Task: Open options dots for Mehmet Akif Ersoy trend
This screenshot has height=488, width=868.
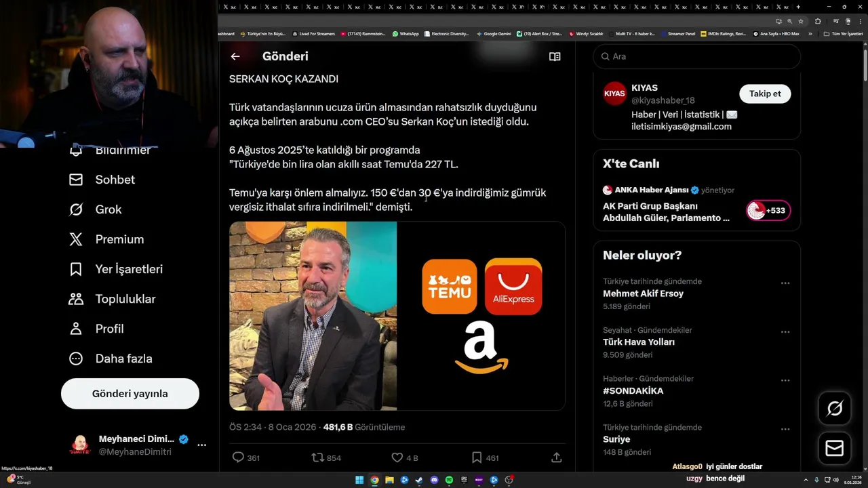Action: pos(785,283)
